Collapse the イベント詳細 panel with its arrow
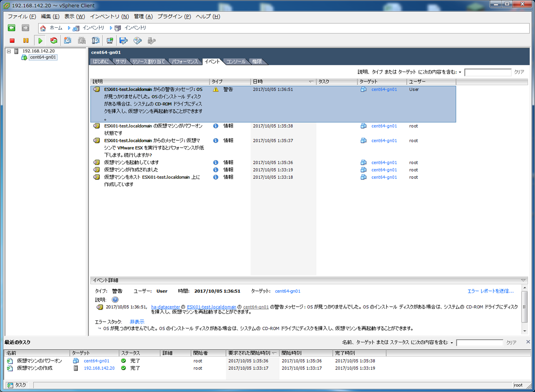This screenshot has width=535, height=392. tap(523, 280)
